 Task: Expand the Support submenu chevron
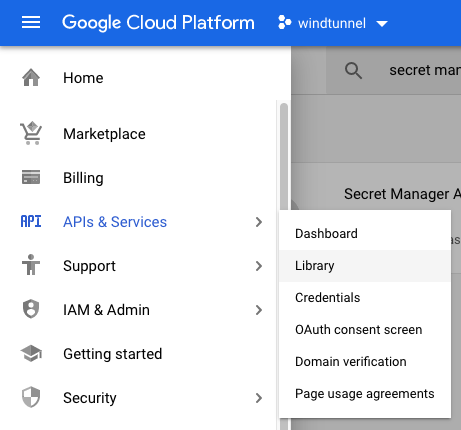click(259, 266)
